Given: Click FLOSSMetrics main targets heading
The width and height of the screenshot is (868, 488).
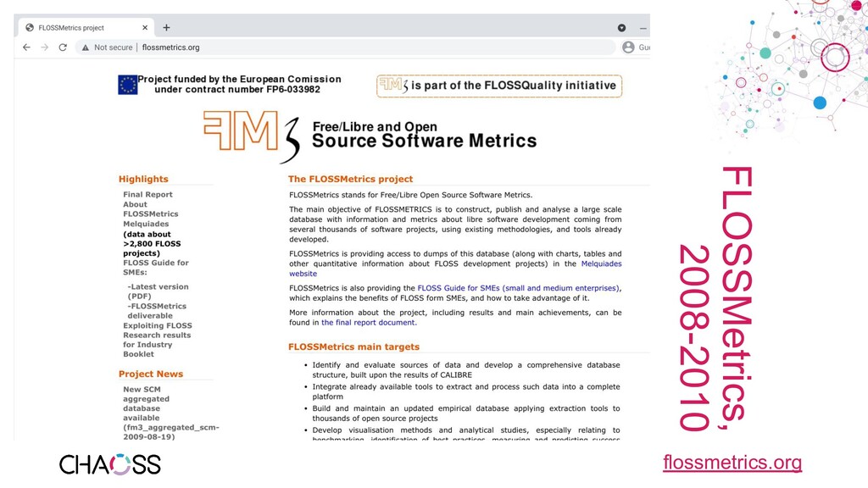Looking at the screenshot, I should coord(353,347).
